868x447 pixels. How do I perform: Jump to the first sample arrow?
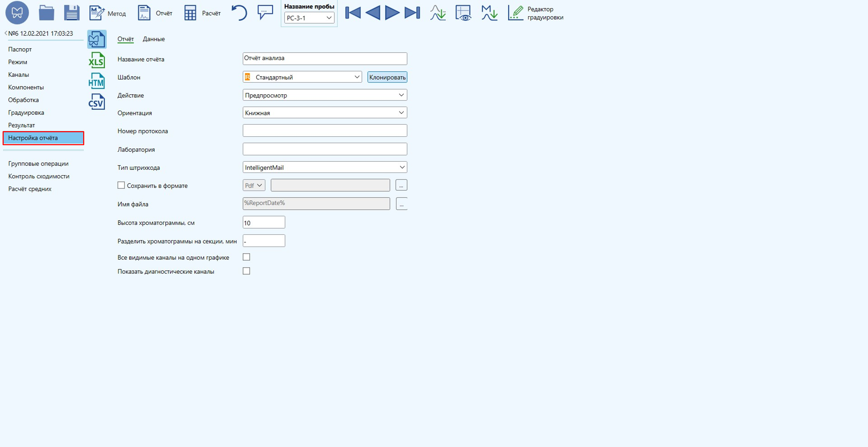tap(353, 13)
